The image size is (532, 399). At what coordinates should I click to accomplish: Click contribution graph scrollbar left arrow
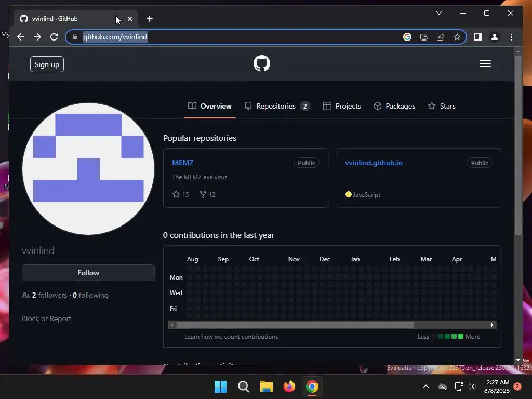tap(172, 325)
